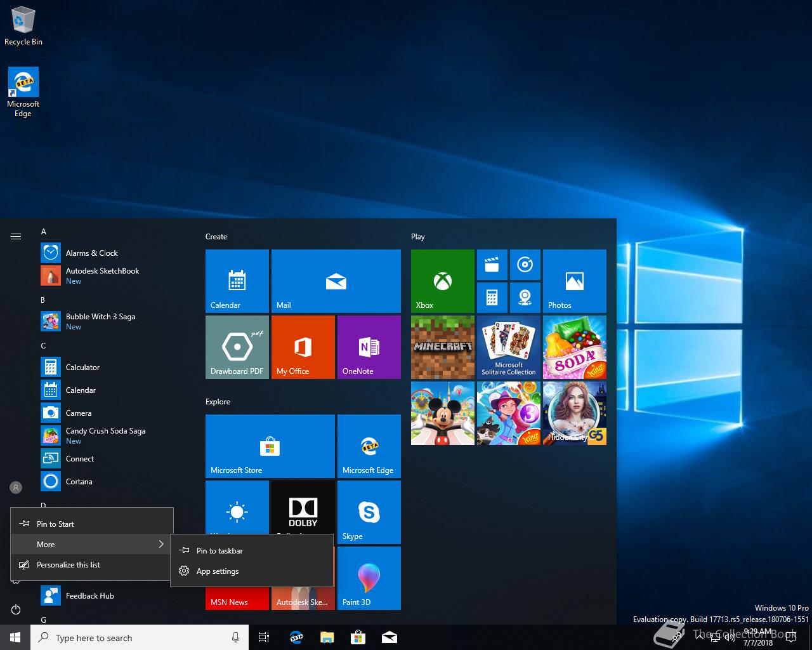Open the small Camera tile in Play group
The image size is (812, 650).
(x=525, y=298)
